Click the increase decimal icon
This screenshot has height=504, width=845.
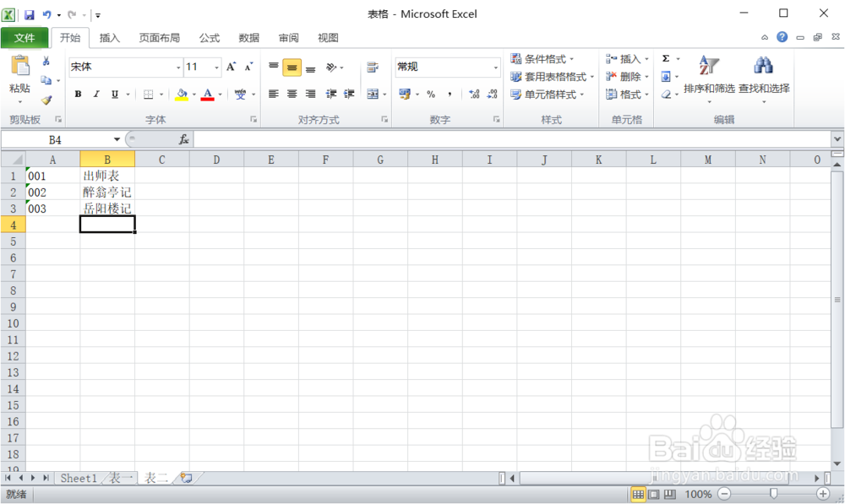pyautogui.click(x=474, y=95)
